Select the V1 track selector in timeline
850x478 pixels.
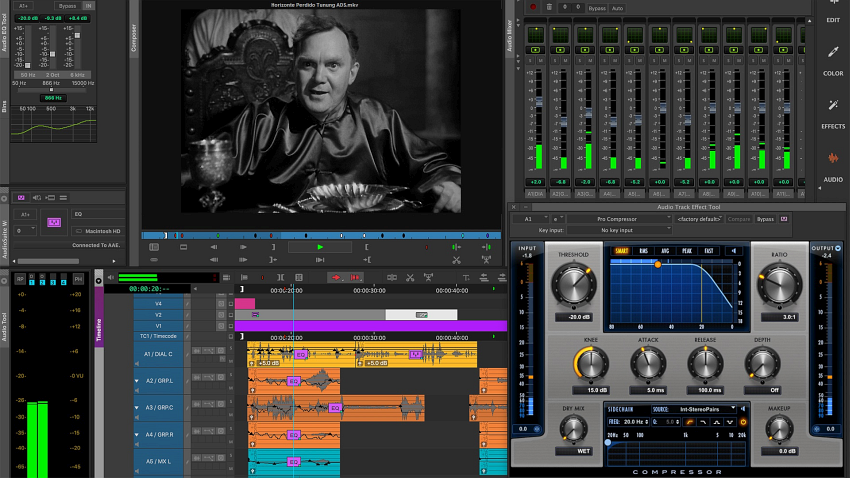158,326
